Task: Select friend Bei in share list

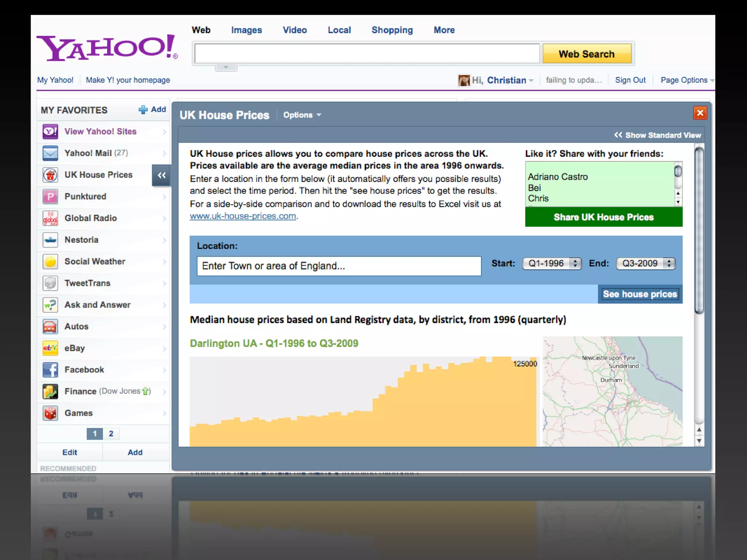Action: [534, 188]
